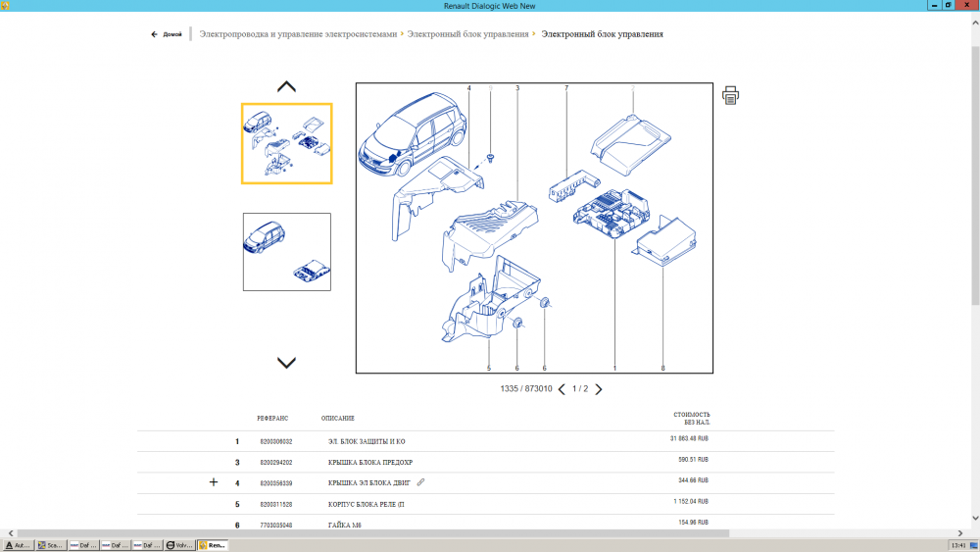Click the description КРЫШКА БЛОКА ПРЕДОХР

(x=370, y=463)
